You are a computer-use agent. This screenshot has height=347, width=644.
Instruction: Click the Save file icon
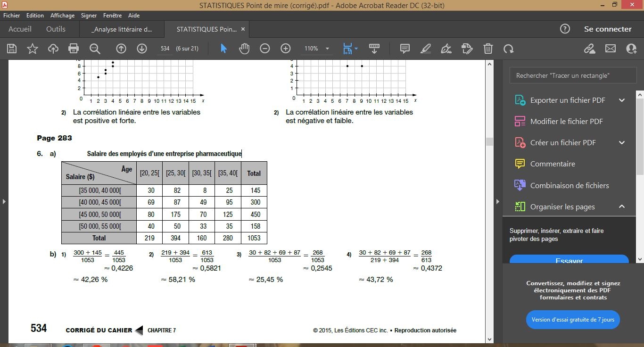click(12, 49)
